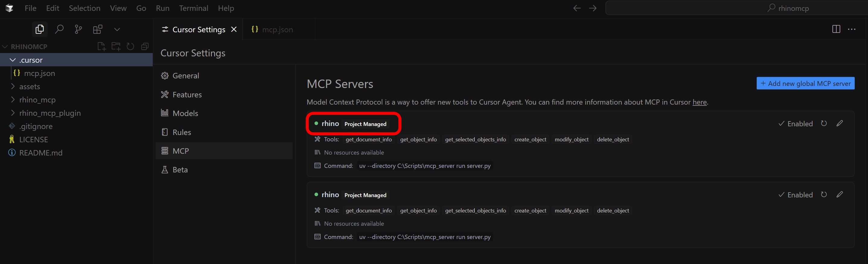Open the Extensions view icon

[98, 29]
